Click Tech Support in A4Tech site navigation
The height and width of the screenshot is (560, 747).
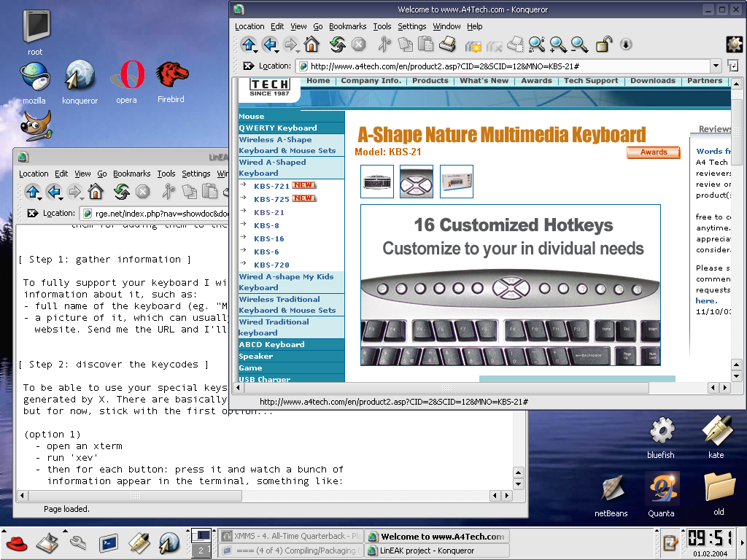pyautogui.click(x=591, y=80)
